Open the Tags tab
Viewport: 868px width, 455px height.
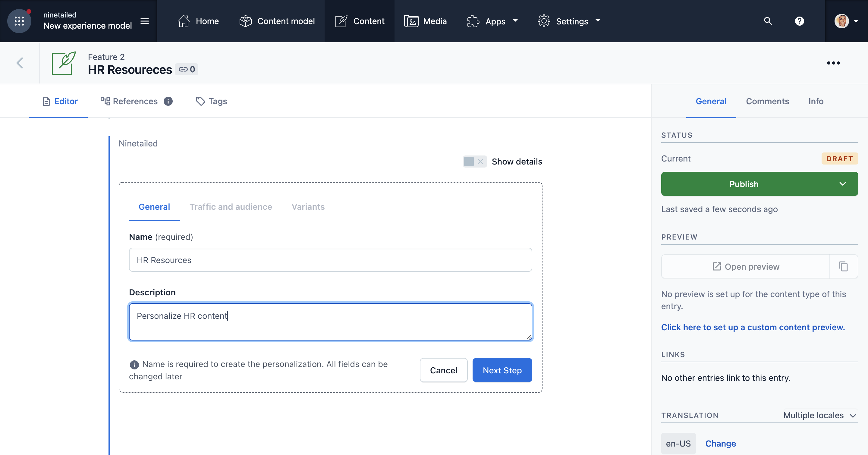tap(211, 101)
